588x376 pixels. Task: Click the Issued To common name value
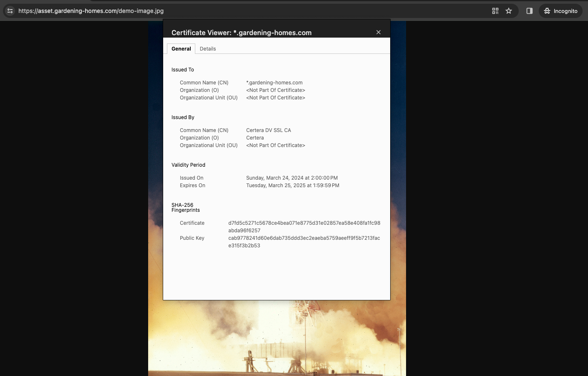274,83
